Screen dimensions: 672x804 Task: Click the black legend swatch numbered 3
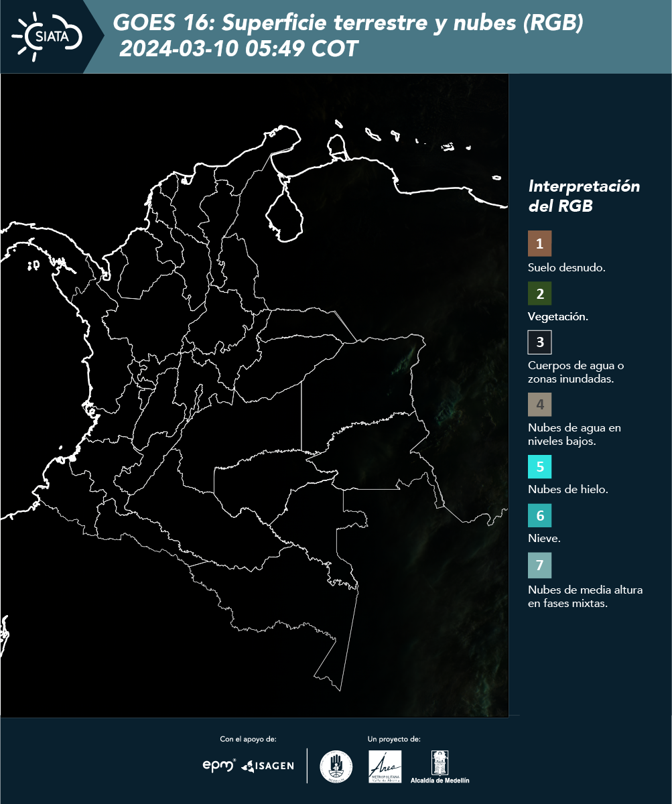539,342
